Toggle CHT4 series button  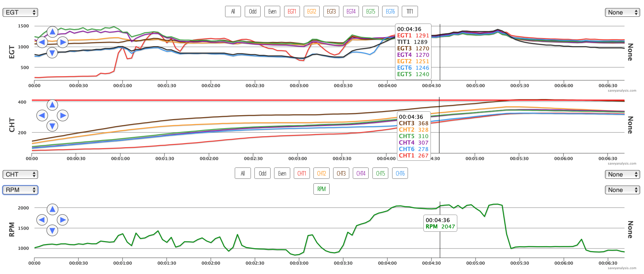pyautogui.click(x=361, y=173)
